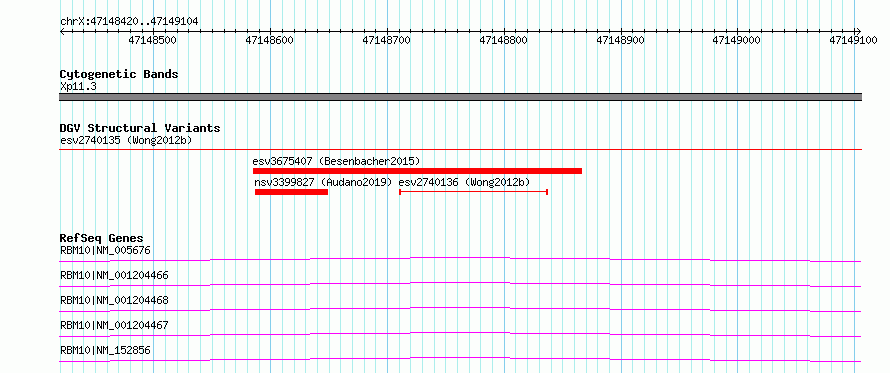Open the RBM10|NM_001204466 transcript
The image size is (890, 373).
pos(114,275)
